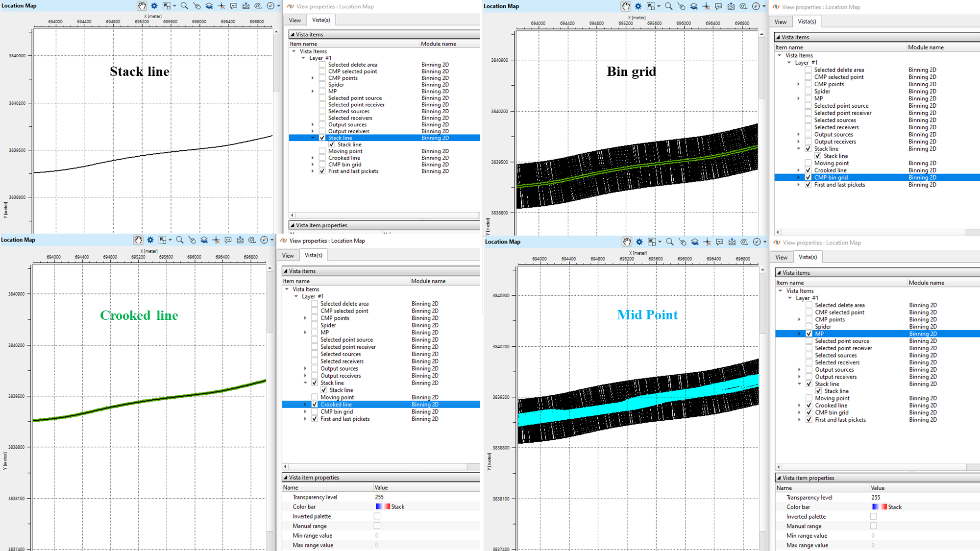The width and height of the screenshot is (980, 551).
Task: Toggle Inverted palette checkbox in Crooked line properties
Action: [377, 516]
